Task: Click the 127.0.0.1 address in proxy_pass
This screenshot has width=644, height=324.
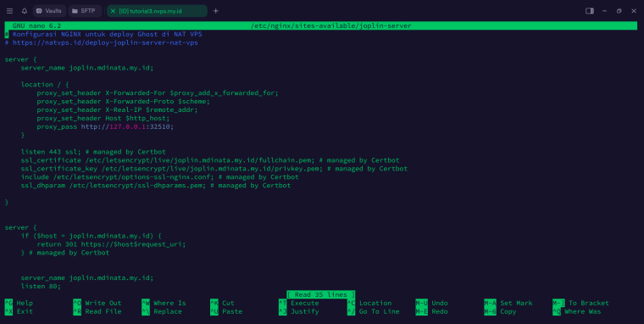Action: coord(127,126)
